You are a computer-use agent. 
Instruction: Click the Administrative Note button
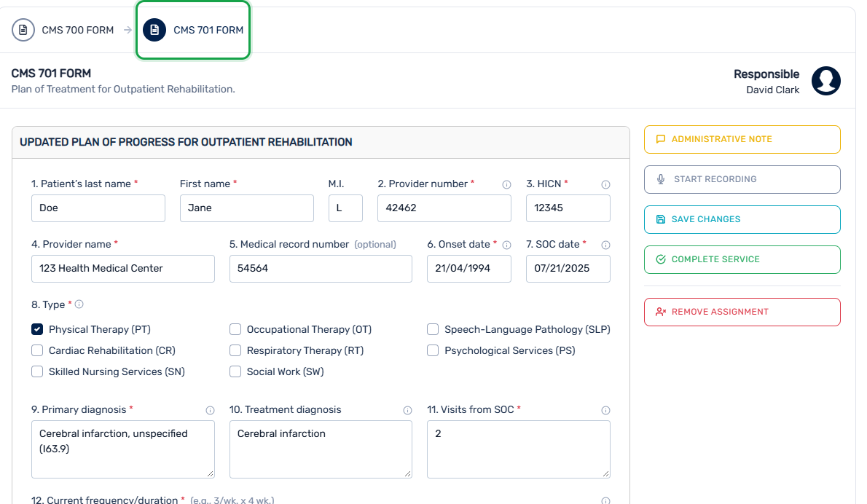(742, 139)
